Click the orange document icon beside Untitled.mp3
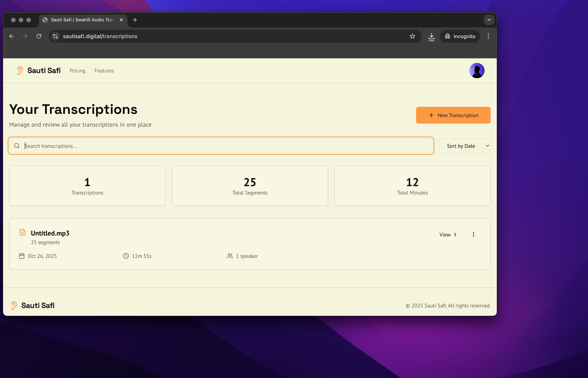588x378 pixels. (22, 232)
